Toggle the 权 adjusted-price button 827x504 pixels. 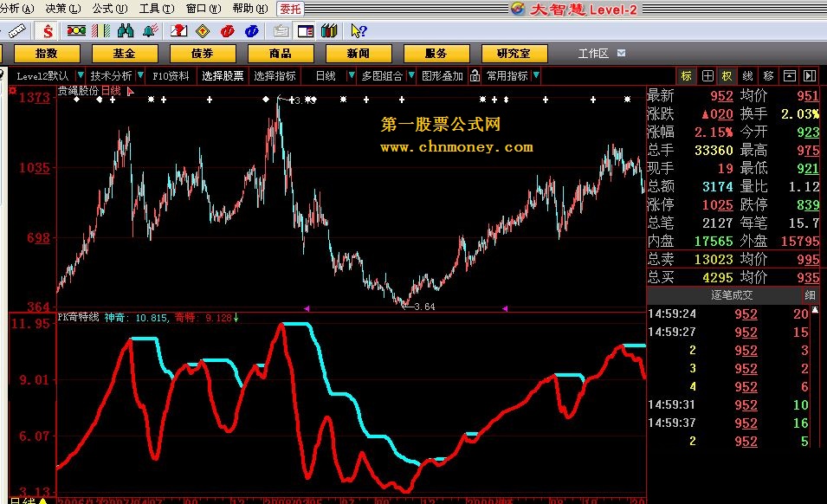pyautogui.click(x=727, y=76)
